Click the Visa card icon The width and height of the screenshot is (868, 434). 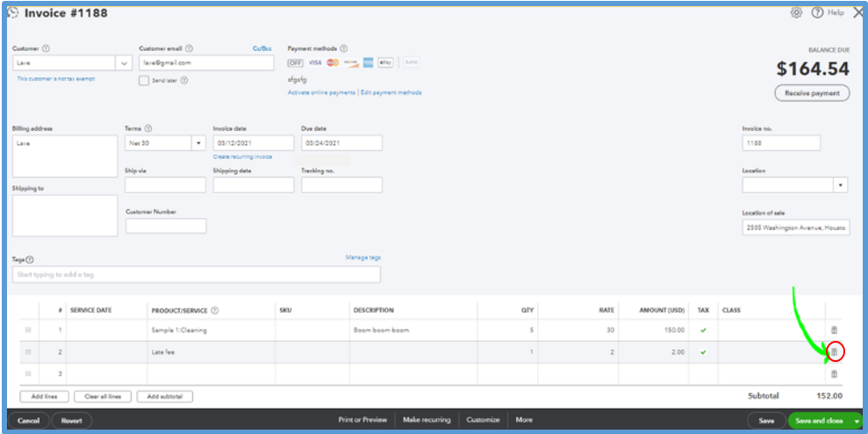[x=314, y=62]
